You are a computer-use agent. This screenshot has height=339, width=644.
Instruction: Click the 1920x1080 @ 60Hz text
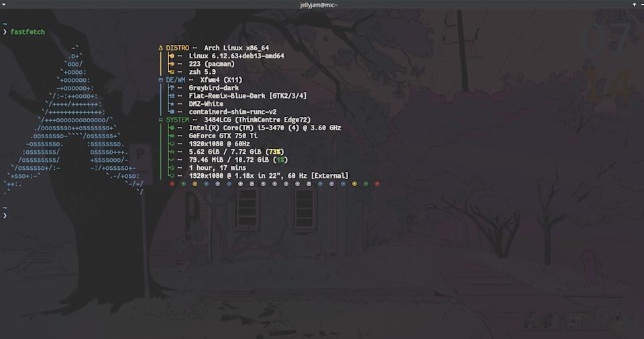219,144
